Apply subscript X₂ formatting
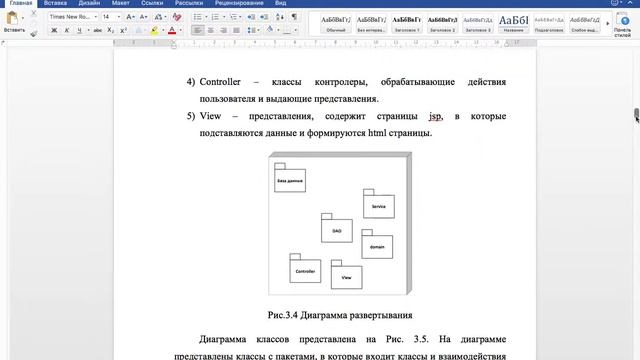Viewport: 640px width, 360px height. pyautogui.click(x=111, y=31)
